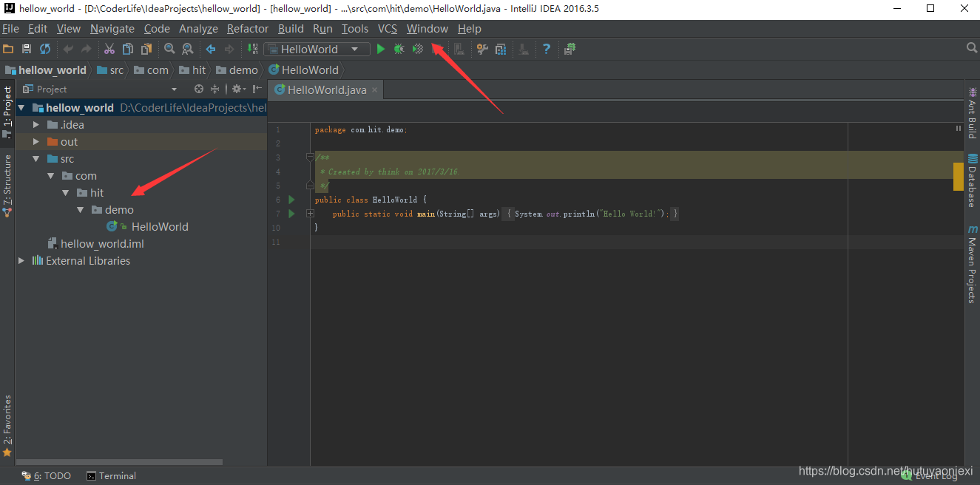
Task: Expand the out folder
Action: tap(36, 142)
